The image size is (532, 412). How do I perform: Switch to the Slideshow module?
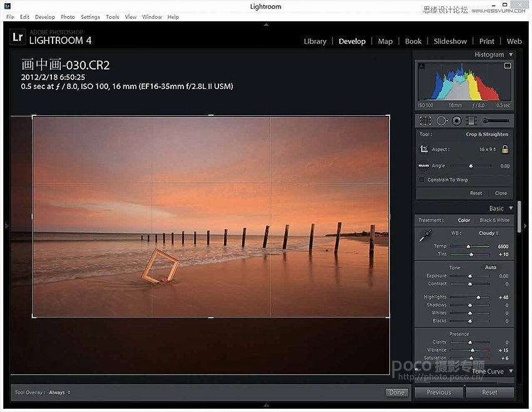pyautogui.click(x=450, y=41)
